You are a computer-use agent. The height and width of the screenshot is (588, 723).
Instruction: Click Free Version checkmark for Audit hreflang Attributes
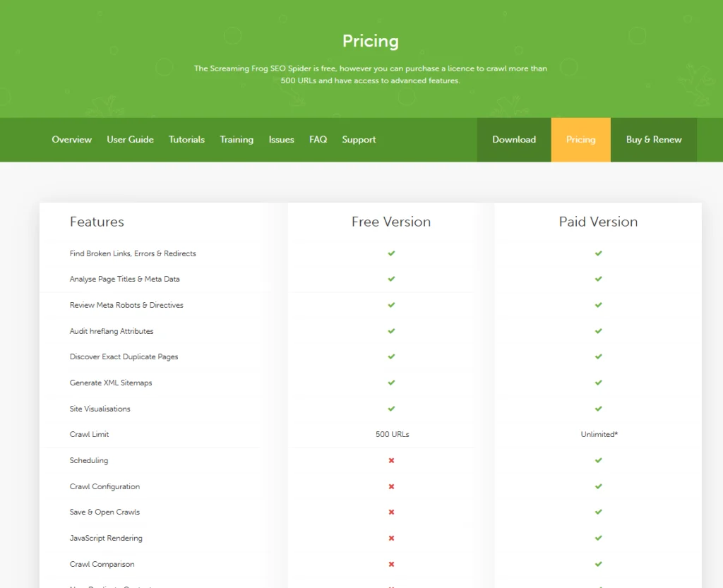click(x=391, y=331)
